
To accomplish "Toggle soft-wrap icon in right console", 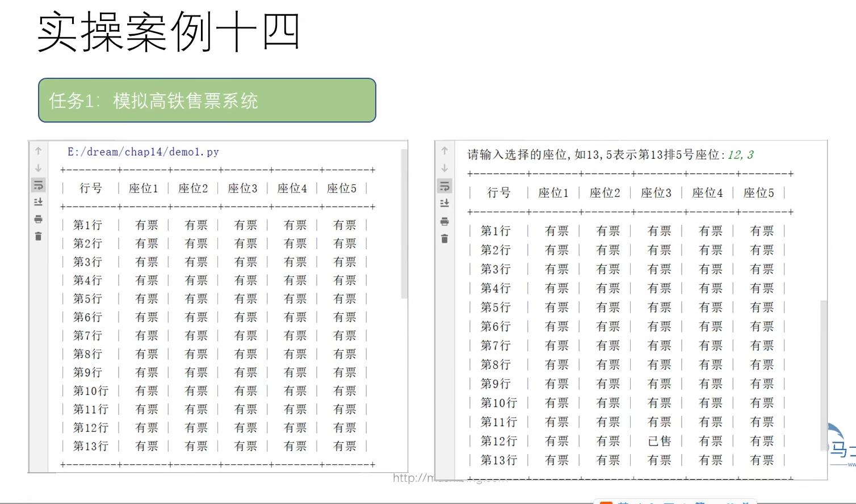I will pos(444,186).
